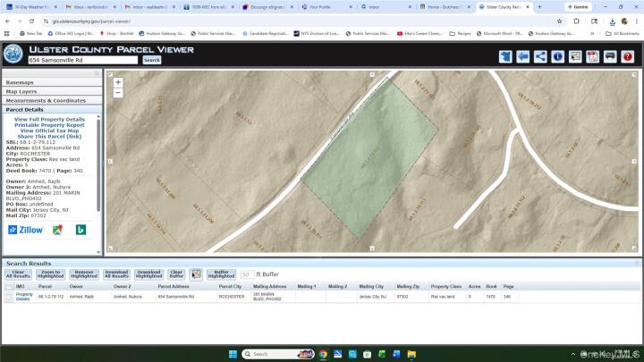Open the share map icon

[540, 56]
